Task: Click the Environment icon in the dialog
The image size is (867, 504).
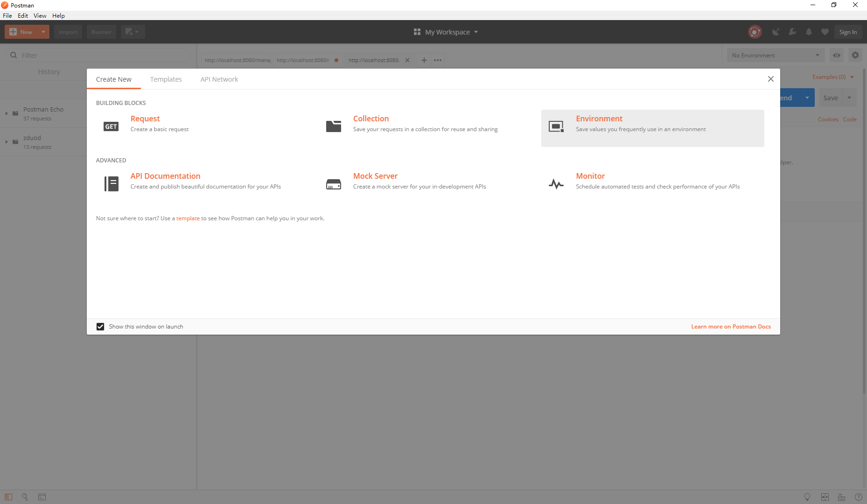Action: [x=556, y=126]
